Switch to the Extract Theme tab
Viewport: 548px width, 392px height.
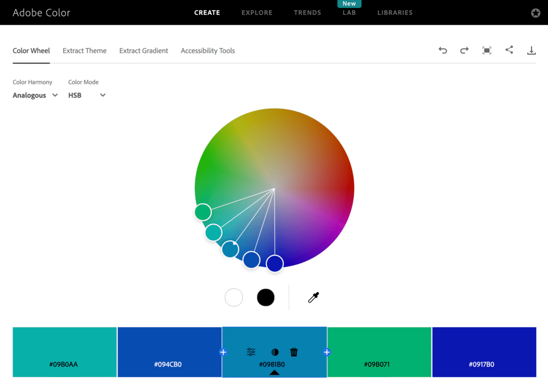(84, 51)
